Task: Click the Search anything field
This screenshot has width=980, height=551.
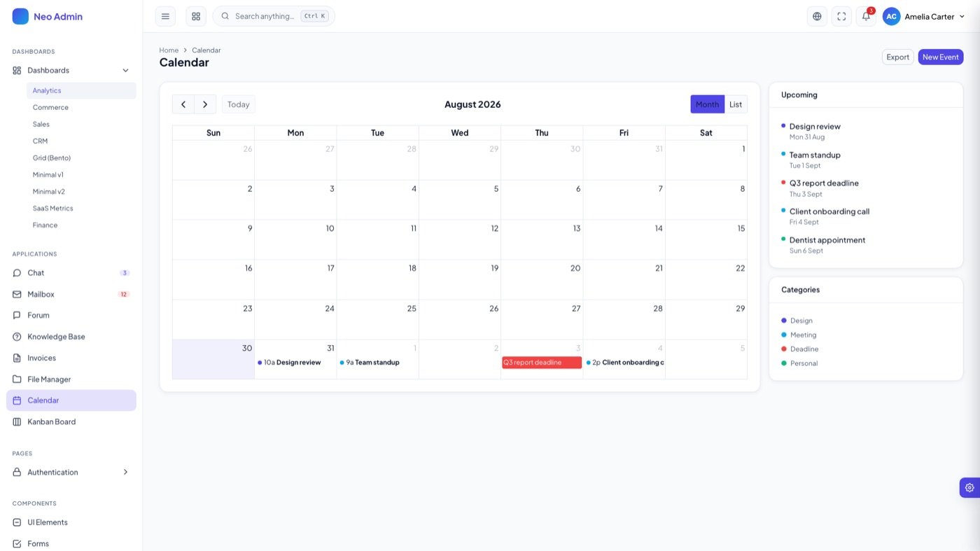Action: pos(274,16)
